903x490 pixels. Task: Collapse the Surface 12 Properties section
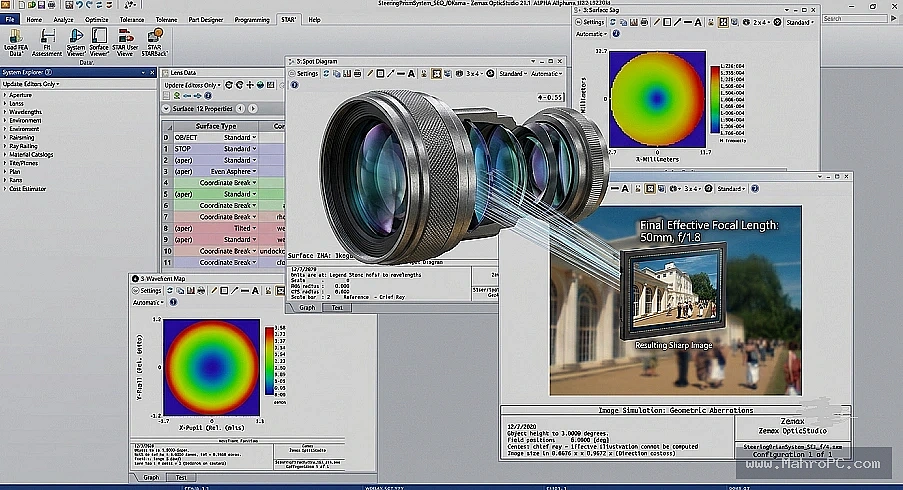pos(166,108)
